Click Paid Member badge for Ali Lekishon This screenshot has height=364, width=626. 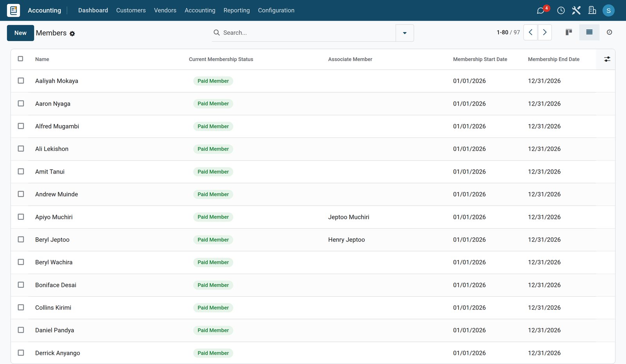(213, 149)
